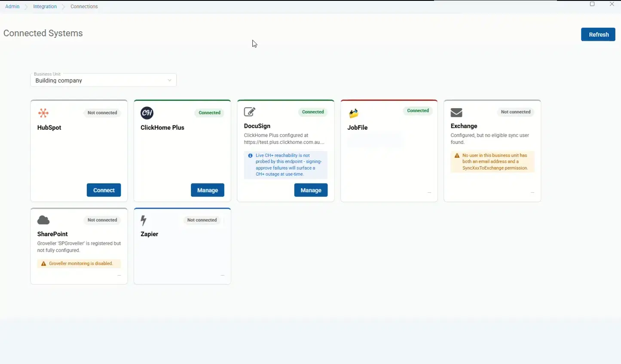Maximize the window
The height and width of the screenshot is (364, 621).
(x=592, y=4)
